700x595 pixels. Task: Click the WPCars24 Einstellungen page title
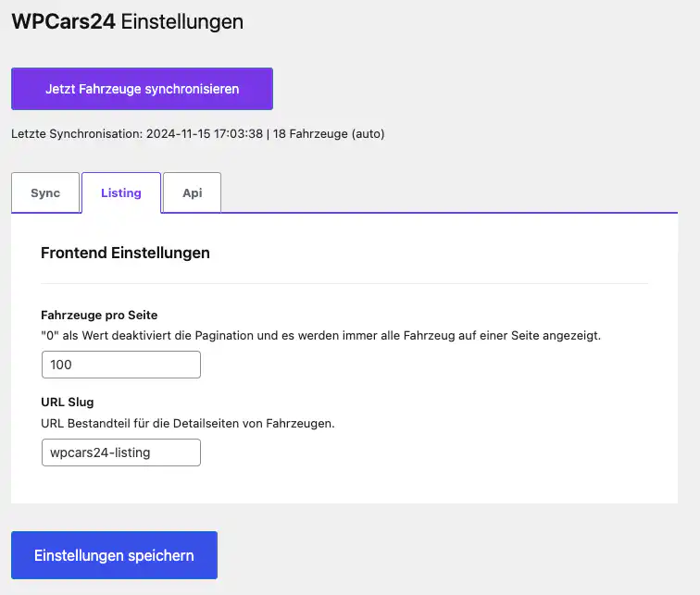click(127, 21)
